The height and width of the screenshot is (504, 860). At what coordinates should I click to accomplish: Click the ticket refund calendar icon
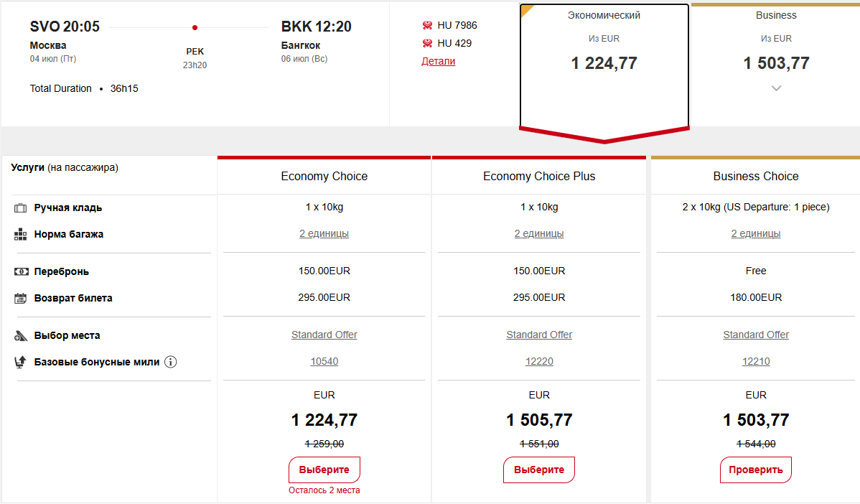20,299
